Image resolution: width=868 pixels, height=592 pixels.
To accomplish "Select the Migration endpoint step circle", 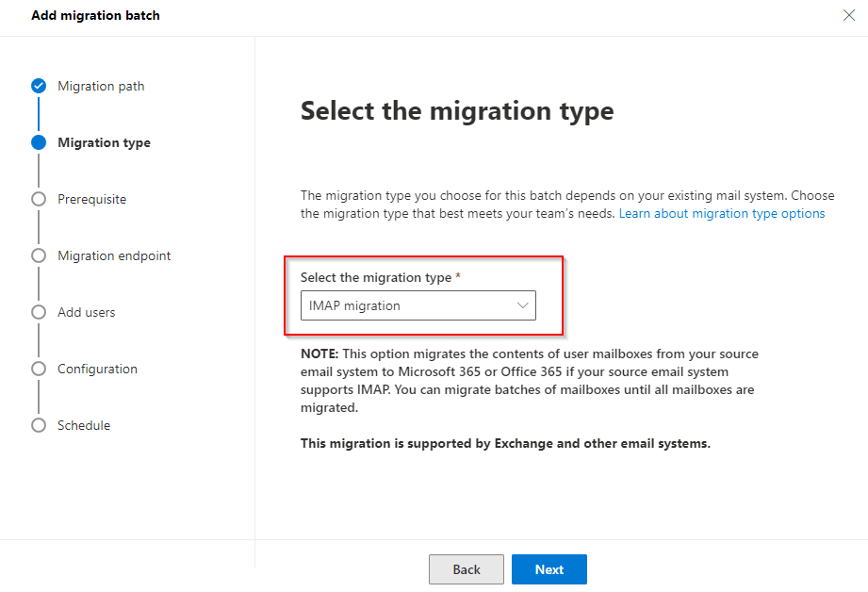I will coord(39,255).
